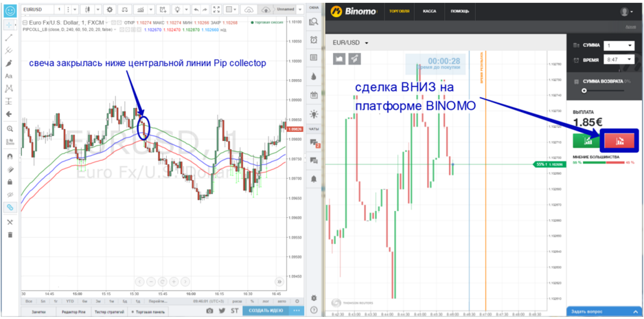Click the save chart cloud upload icon
This screenshot has height=319, width=644.
coord(266,9)
